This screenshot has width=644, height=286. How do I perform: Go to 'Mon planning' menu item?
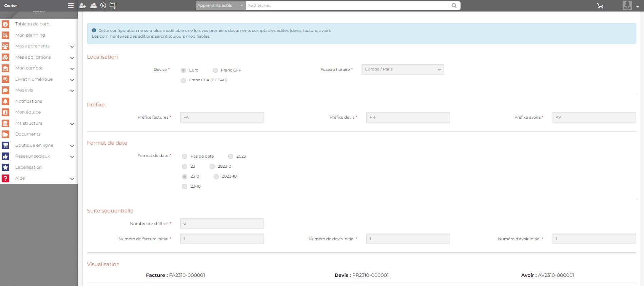coord(30,35)
